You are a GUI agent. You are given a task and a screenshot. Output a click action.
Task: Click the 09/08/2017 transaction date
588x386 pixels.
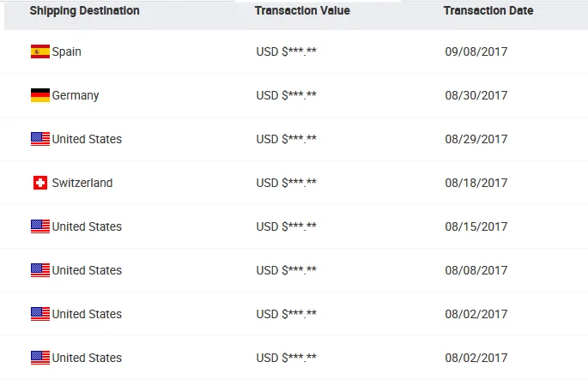[476, 51]
